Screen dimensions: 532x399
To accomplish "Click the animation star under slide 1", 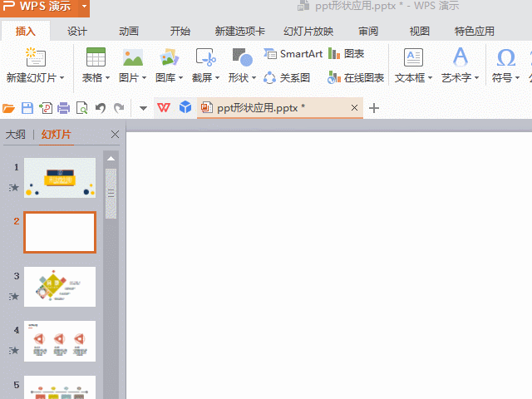I will [14, 187].
